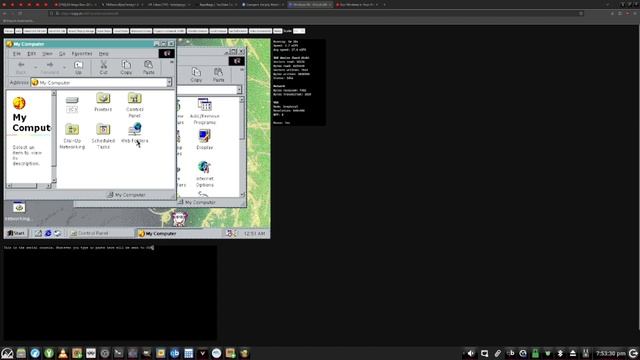This screenshot has width=640, height=360.
Task: Expand the back window's toolbar overflow chevron
Action: 242,69
